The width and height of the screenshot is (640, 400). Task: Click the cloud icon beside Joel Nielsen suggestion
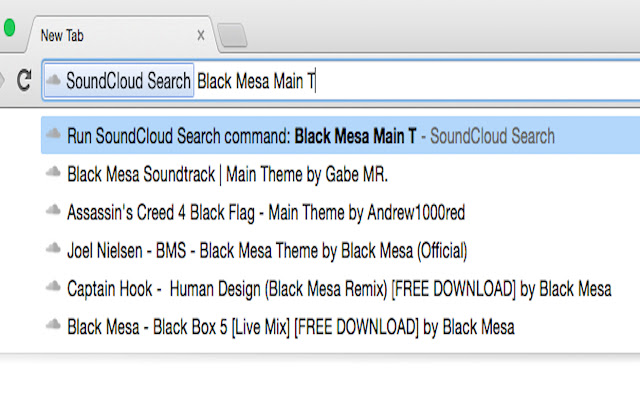53,249
